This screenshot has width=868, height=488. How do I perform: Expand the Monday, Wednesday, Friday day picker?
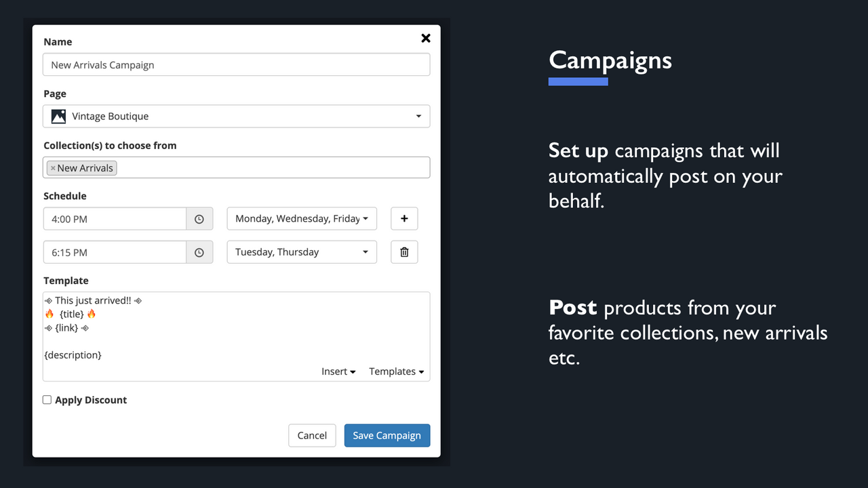[302, 218]
